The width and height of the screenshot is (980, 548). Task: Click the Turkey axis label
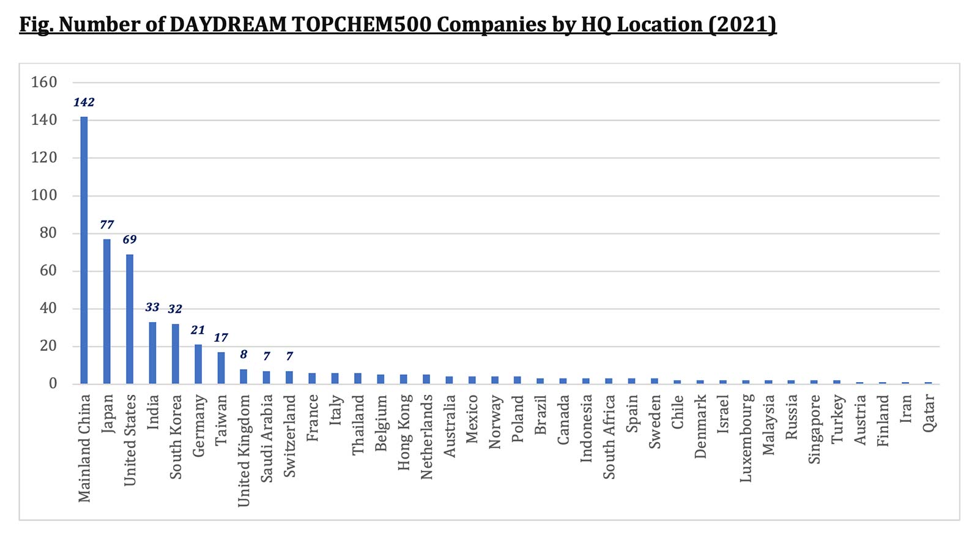[x=837, y=419]
